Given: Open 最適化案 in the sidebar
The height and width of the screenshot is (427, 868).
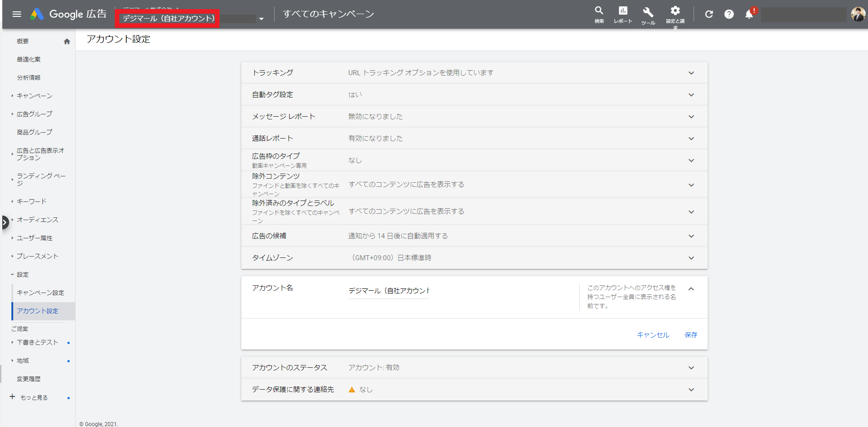Looking at the screenshot, I should (29, 59).
